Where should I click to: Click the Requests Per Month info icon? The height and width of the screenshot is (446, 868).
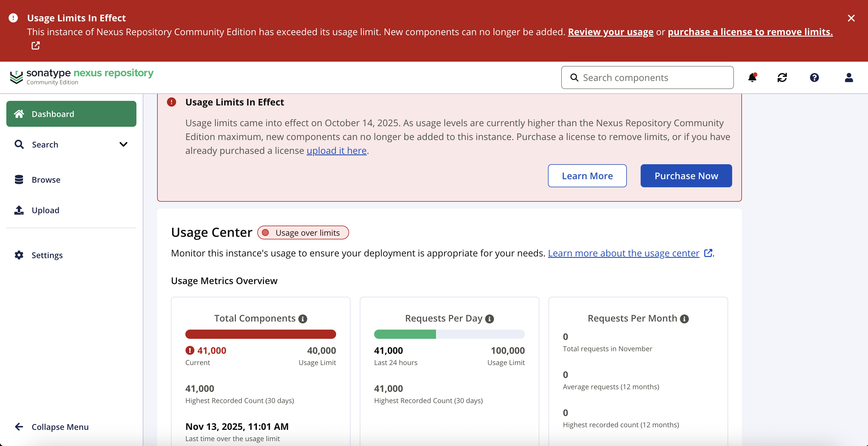point(684,319)
